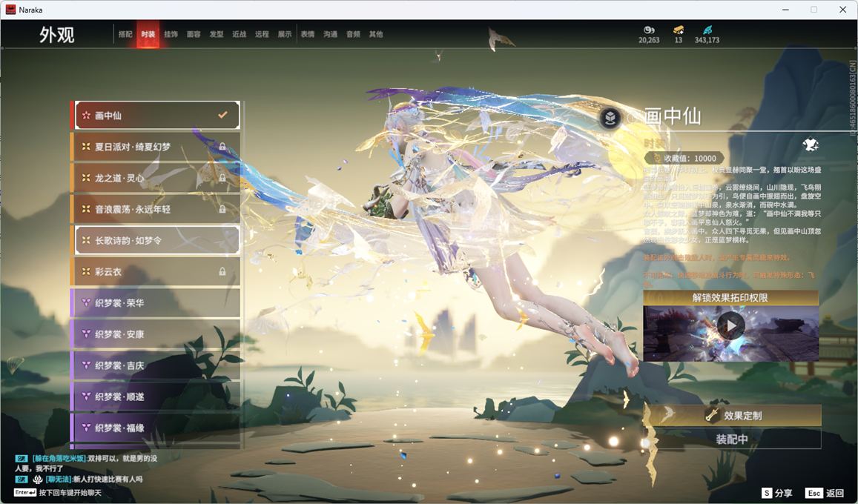Switch to the 音频 tab

(x=353, y=34)
